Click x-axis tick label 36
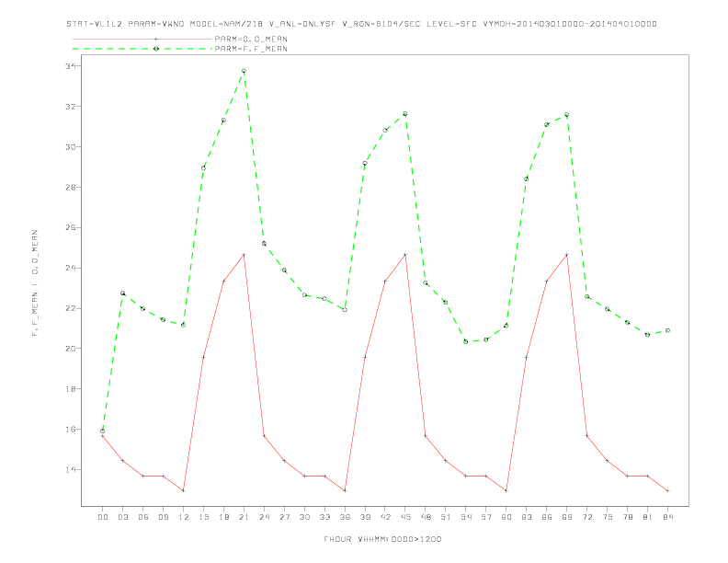The image size is (728, 563). (x=345, y=517)
